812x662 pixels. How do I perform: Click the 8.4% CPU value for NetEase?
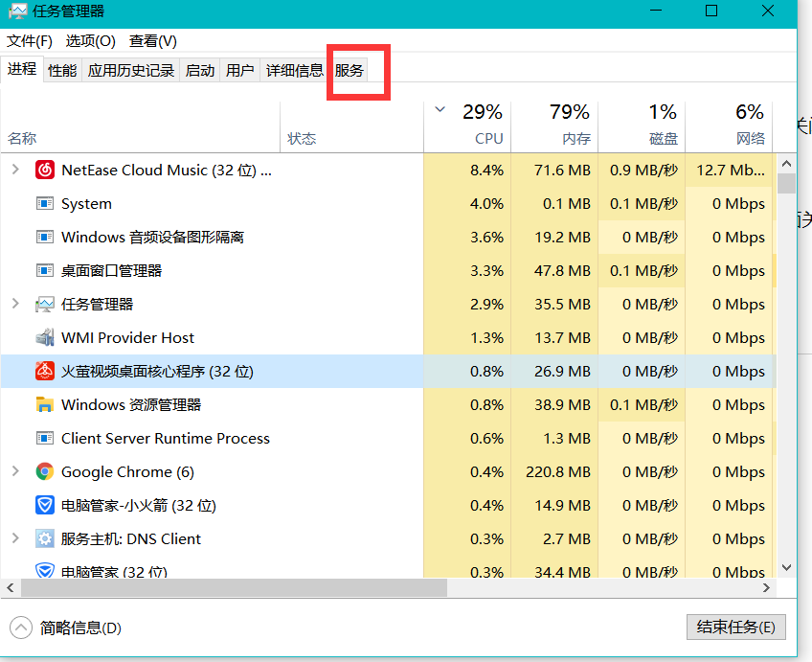[486, 170]
